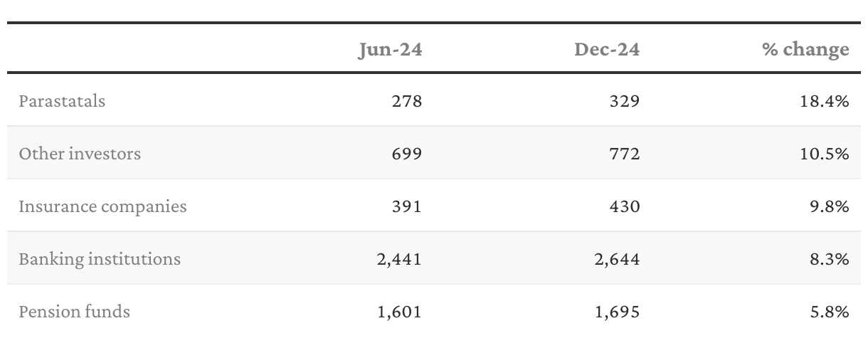
Task: Click the 18.4% change cell
Action: tap(825, 101)
